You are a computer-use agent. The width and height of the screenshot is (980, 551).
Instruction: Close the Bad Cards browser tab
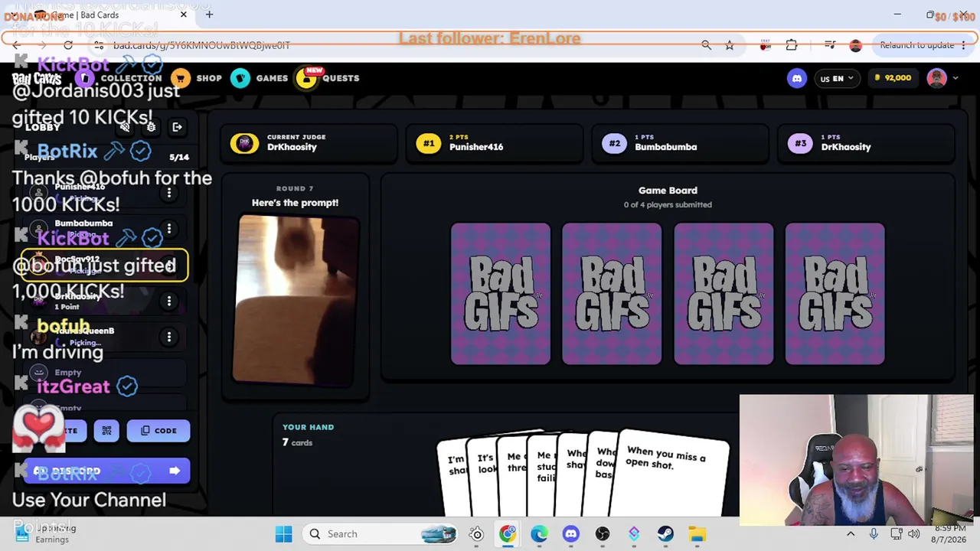pyautogui.click(x=184, y=15)
